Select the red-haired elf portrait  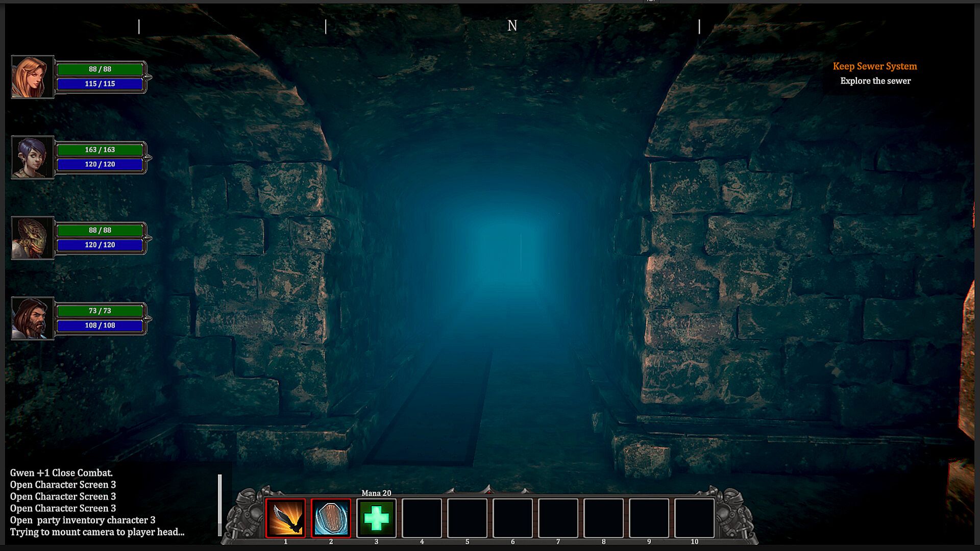coord(32,77)
